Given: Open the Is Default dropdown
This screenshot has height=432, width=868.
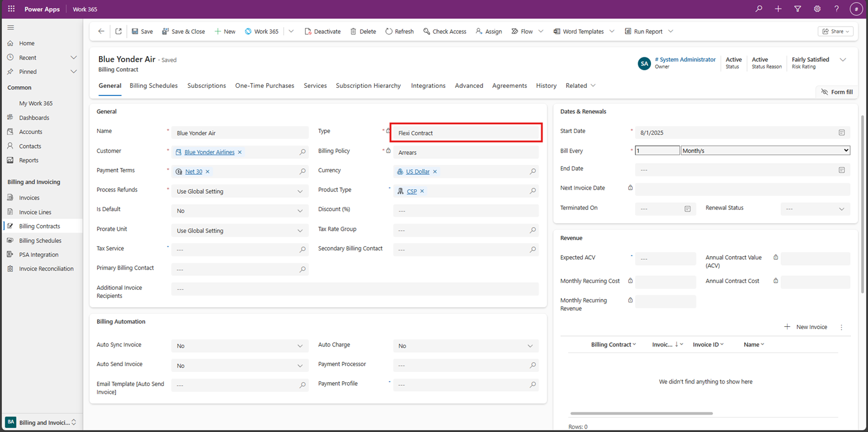Looking at the screenshot, I should tap(240, 211).
